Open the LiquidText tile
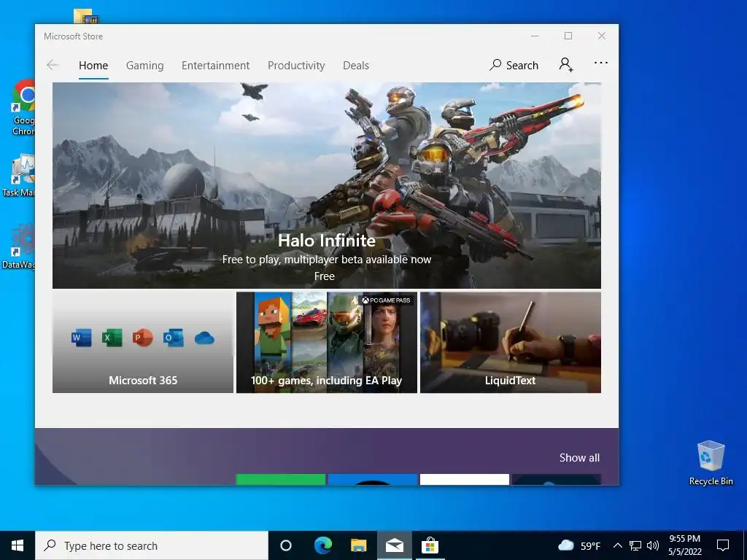 (x=510, y=343)
